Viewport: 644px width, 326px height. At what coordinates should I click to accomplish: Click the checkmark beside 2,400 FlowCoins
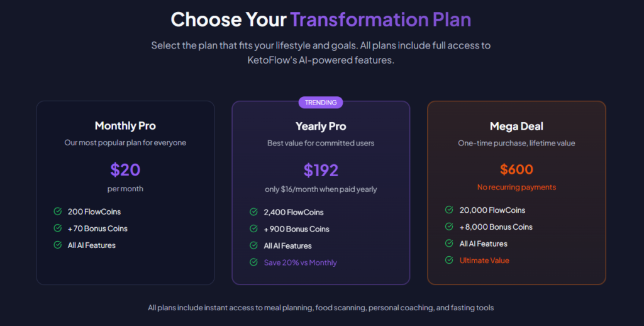(253, 212)
